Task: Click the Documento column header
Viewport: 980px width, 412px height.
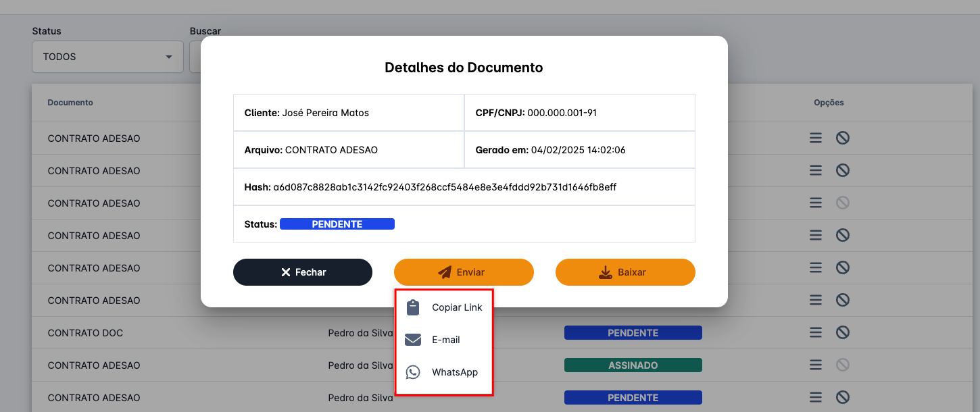Action: [x=70, y=103]
